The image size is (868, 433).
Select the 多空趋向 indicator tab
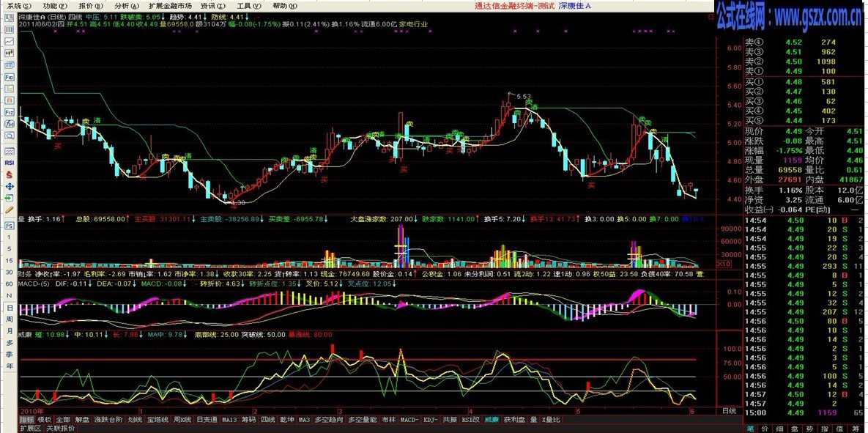(x=327, y=419)
